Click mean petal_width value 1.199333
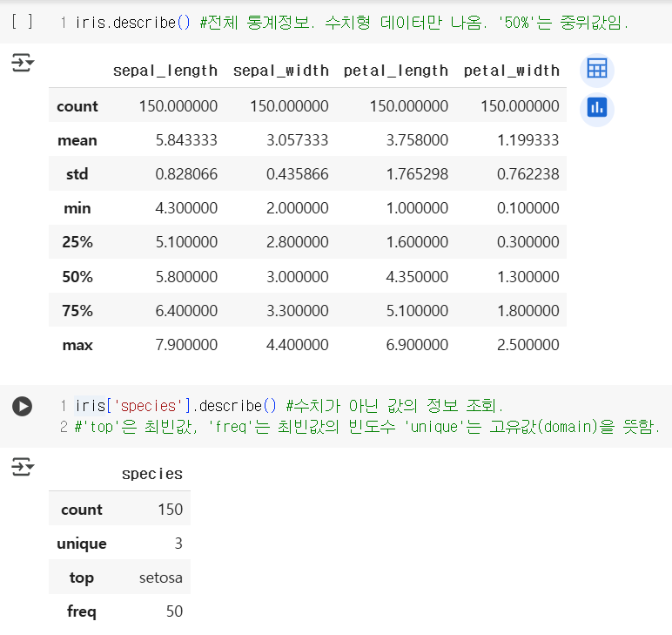 (528, 140)
